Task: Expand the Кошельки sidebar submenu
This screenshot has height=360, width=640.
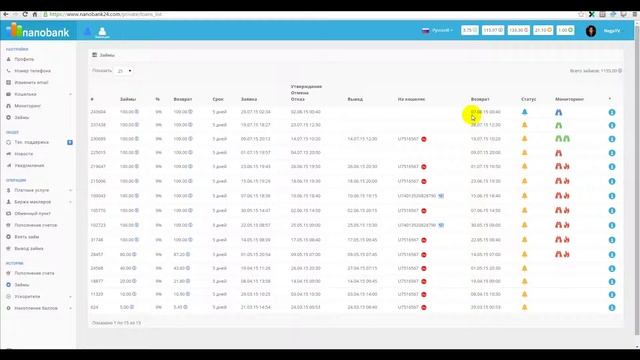Action: click(70, 94)
